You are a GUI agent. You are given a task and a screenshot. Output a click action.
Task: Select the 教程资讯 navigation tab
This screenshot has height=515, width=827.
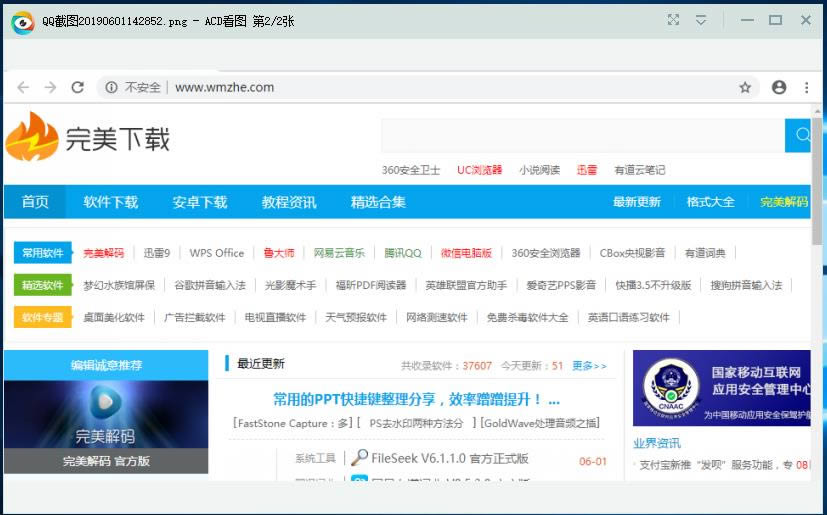click(x=289, y=202)
